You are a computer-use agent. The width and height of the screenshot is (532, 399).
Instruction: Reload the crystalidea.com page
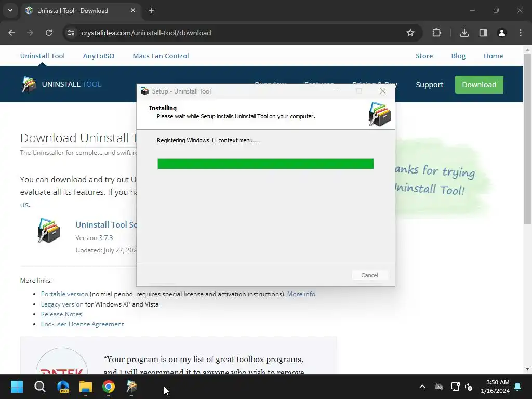[x=49, y=33]
